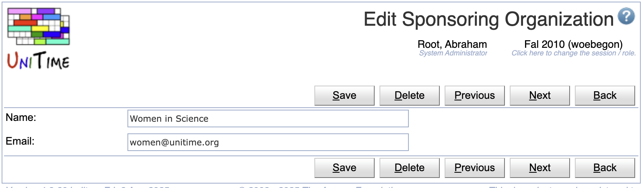Click the System Administrator role text
The width and height of the screenshot is (644, 188).
pyautogui.click(x=453, y=53)
